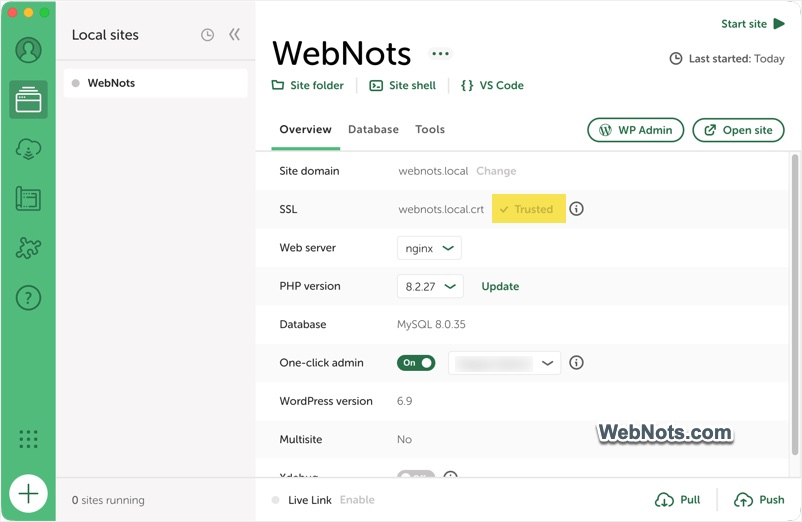Image resolution: width=802 pixels, height=522 pixels.
Task: Open the account avatar icon
Action: pos(28,50)
